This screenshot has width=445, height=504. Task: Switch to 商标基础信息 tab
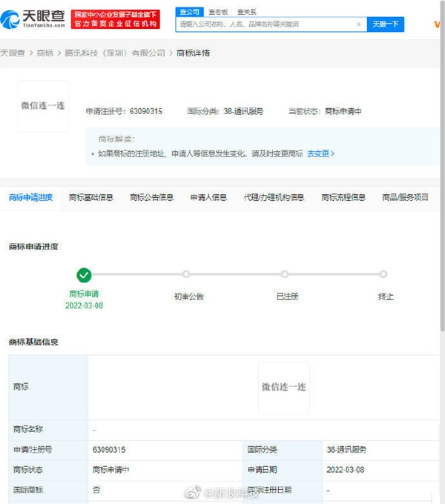click(x=91, y=197)
